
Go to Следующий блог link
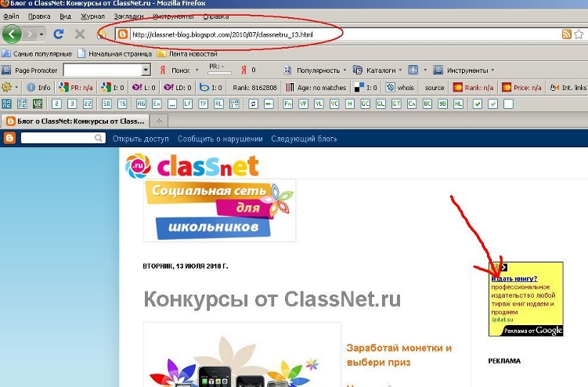coord(304,139)
